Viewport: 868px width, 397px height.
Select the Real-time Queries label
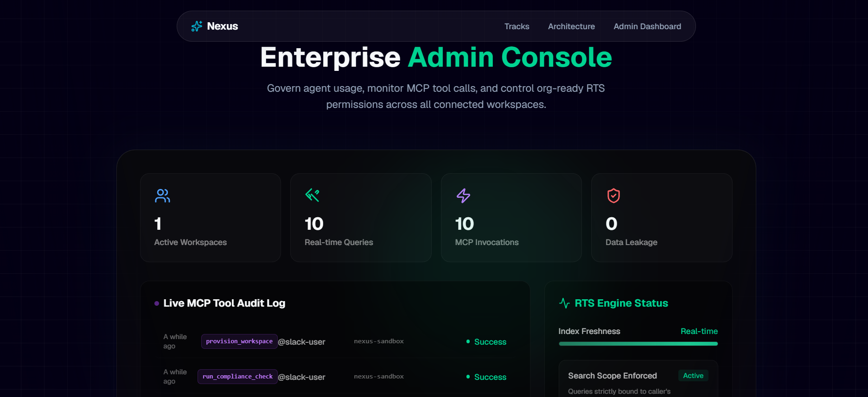click(339, 242)
